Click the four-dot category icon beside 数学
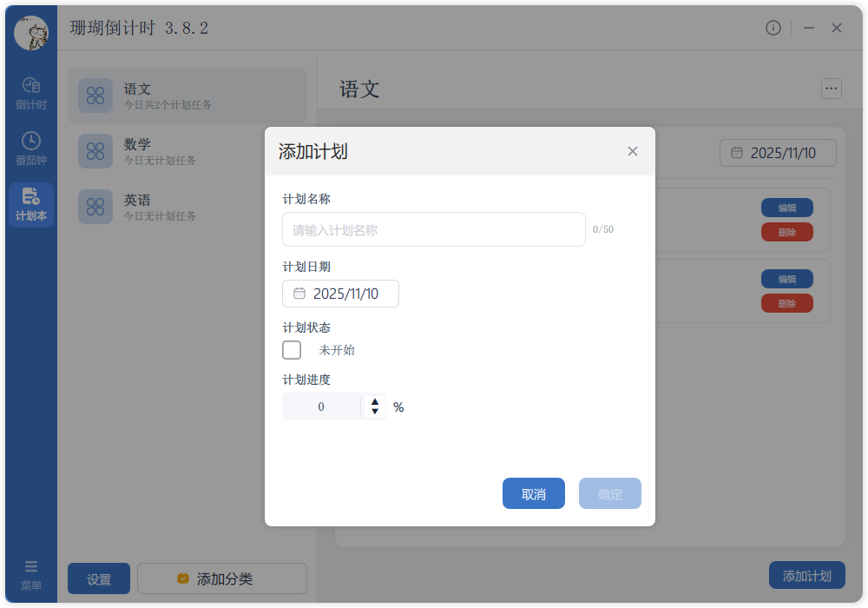The width and height of the screenshot is (868, 608). (x=95, y=151)
